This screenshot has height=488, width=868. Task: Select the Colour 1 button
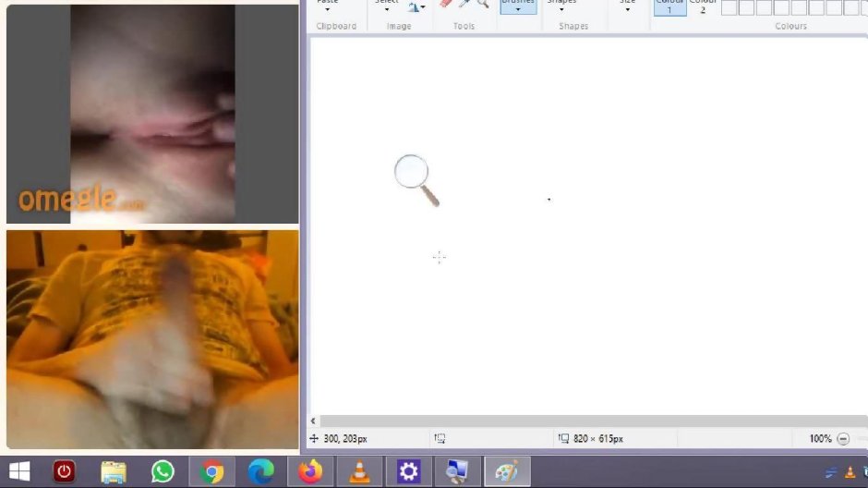pyautogui.click(x=670, y=6)
